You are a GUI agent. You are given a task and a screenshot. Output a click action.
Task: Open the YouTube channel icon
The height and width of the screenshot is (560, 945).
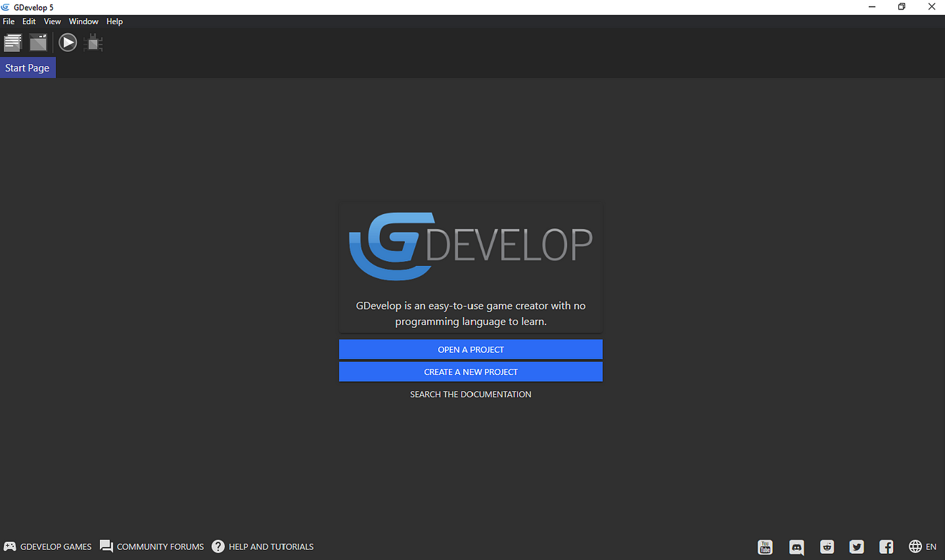[765, 547]
